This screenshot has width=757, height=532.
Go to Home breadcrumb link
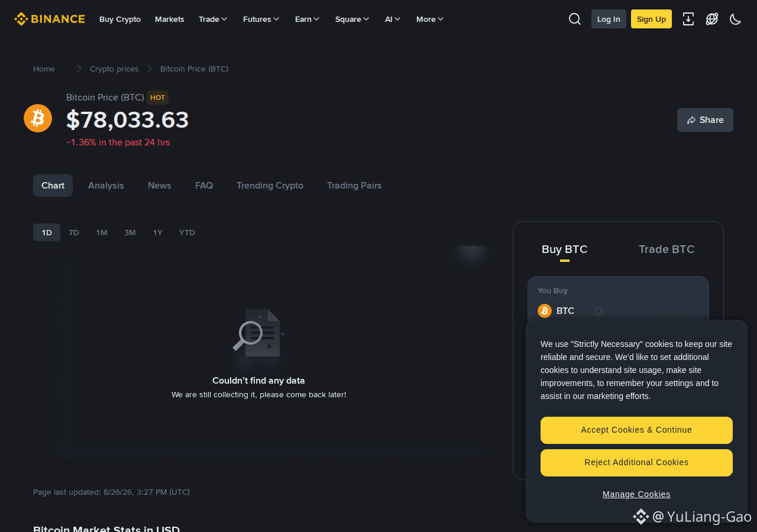[44, 69]
